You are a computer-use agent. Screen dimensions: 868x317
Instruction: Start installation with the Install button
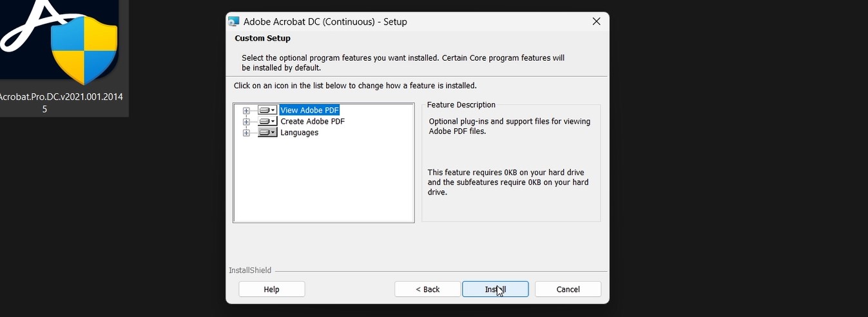(495, 289)
